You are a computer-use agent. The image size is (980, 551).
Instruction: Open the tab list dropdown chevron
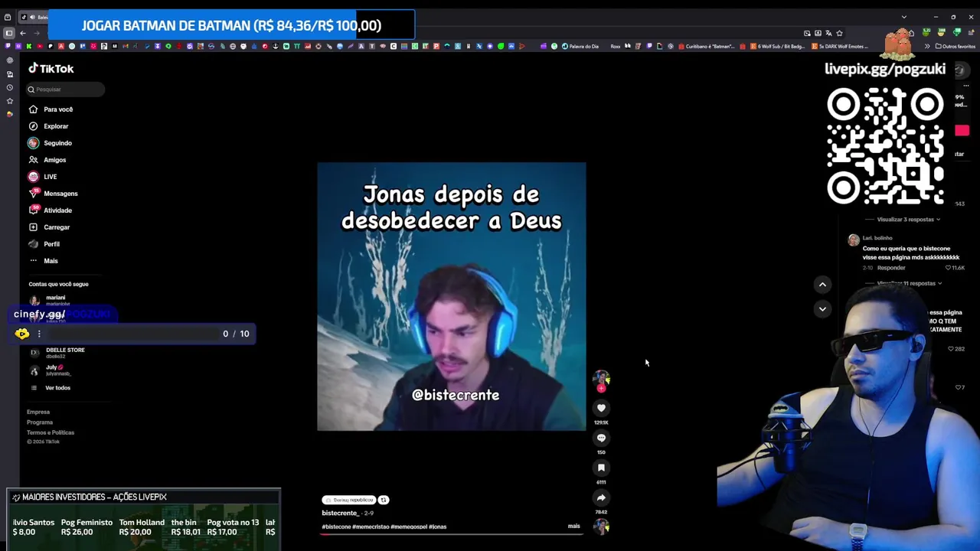pos(903,17)
